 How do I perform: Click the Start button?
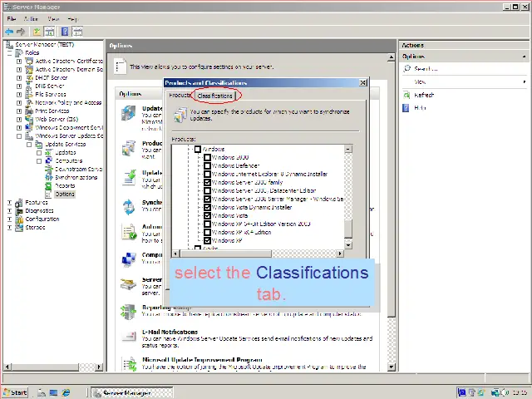pos(16,392)
